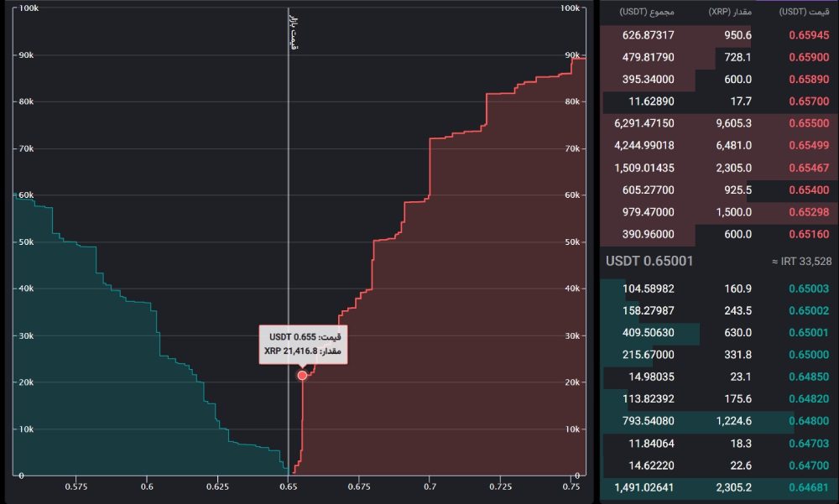
Task: Choose the ask price 0.65499
Action: pos(809,145)
